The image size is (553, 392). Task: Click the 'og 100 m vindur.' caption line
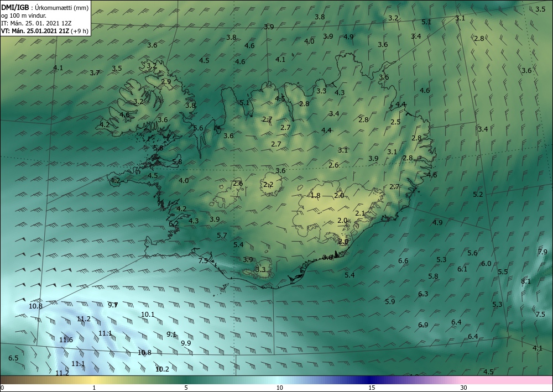(x=24, y=15)
